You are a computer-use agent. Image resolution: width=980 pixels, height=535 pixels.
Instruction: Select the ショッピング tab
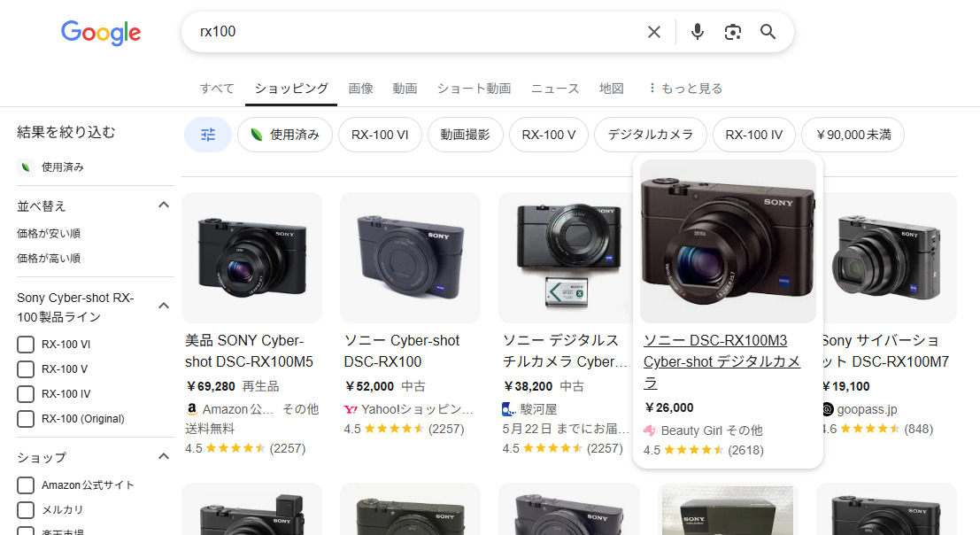coord(291,88)
